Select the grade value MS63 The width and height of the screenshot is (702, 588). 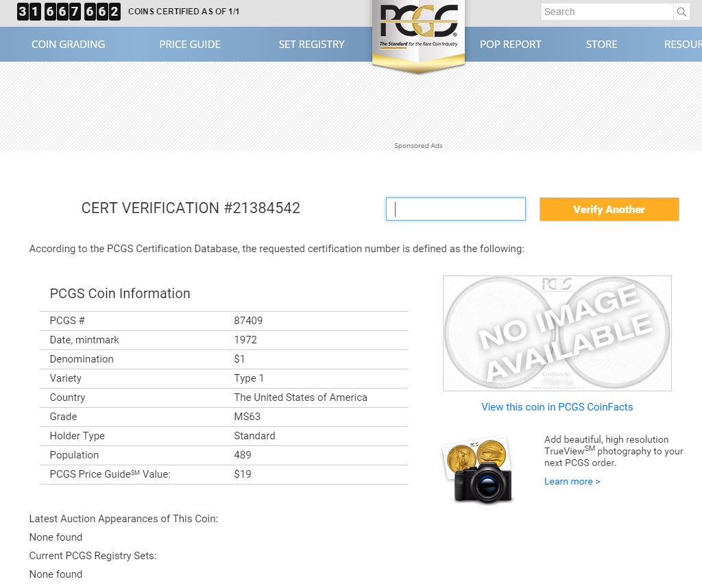[x=247, y=417]
